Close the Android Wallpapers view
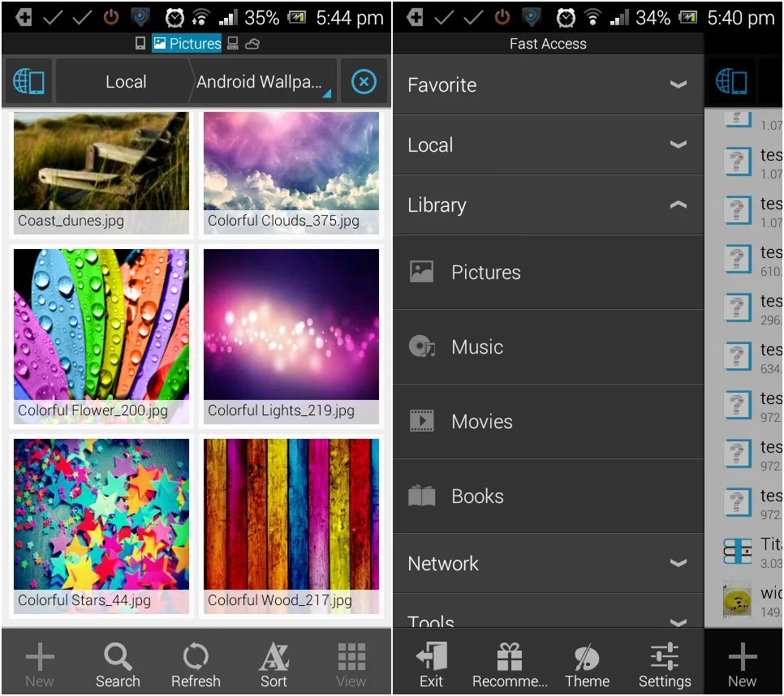The image size is (784, 696). point(364,81)
